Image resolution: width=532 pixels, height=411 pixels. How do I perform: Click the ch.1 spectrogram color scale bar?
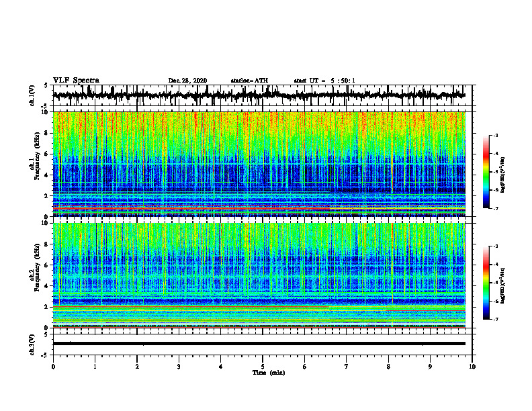pos(486,172)
